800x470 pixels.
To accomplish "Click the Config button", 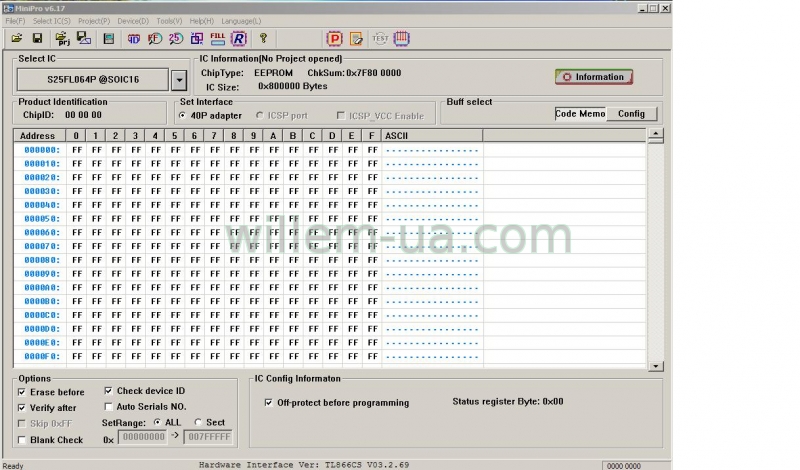I will (631, 114).
